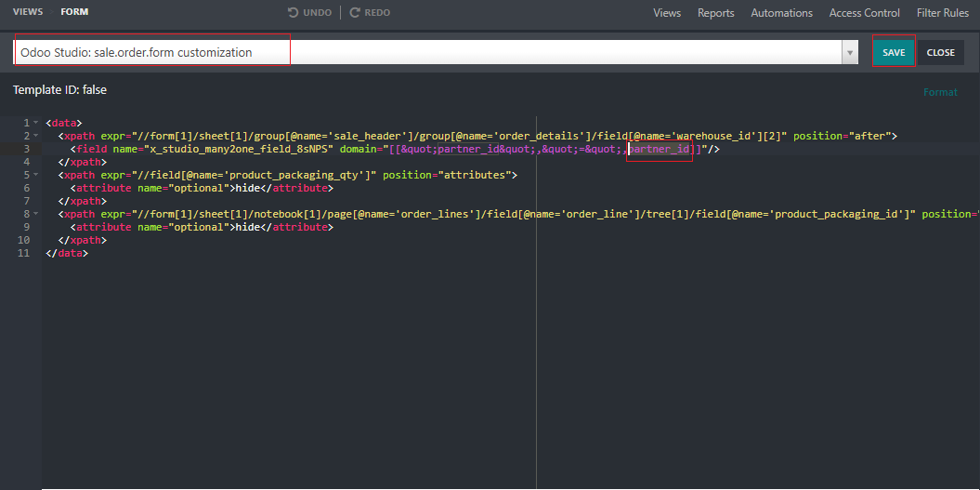Open the Access Control menu

pyautogui.click(x=865, y=12)
